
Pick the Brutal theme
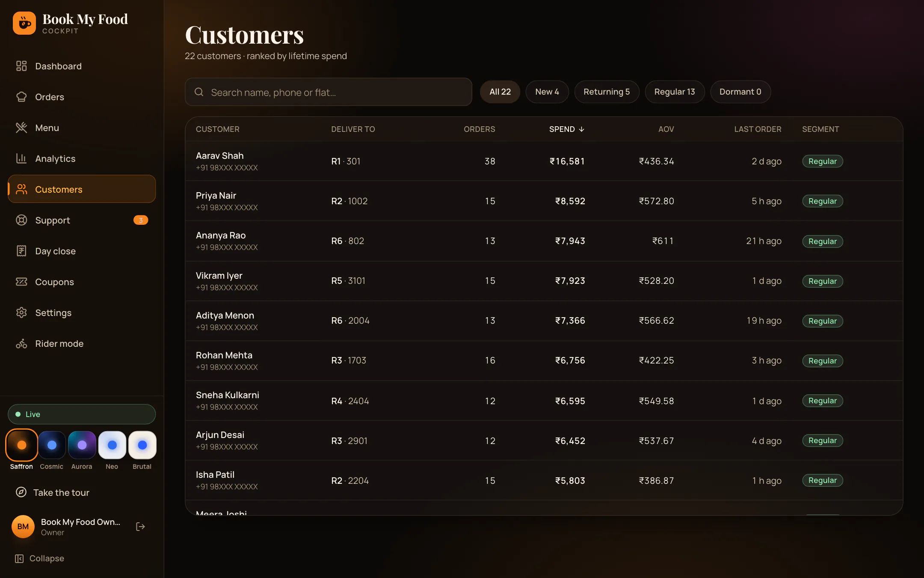click(142, 445)
